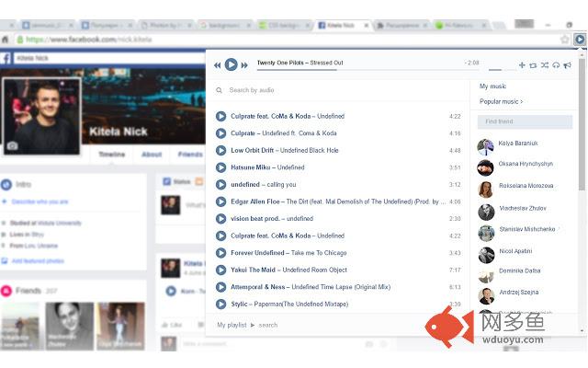This screenshot has width=588, height=368.
Task: Play the current Twenty One Pilots track
Action: pyautogui.click(x=231, y=64)
